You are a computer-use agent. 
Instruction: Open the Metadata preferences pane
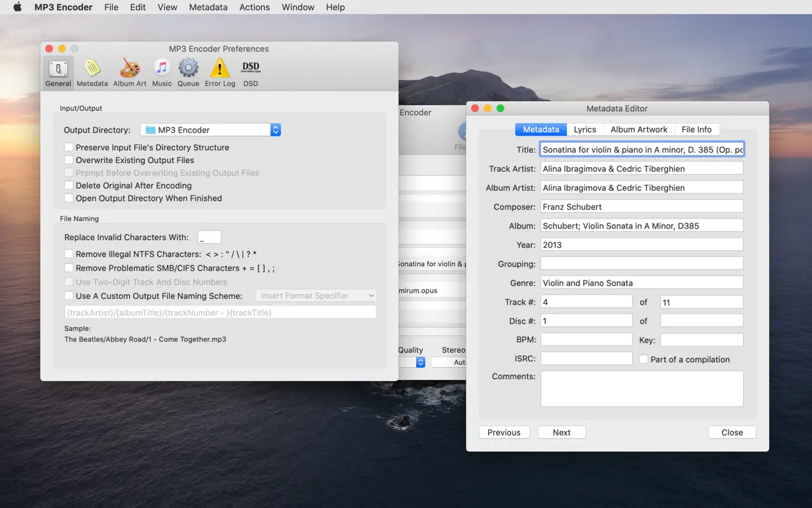92,73
